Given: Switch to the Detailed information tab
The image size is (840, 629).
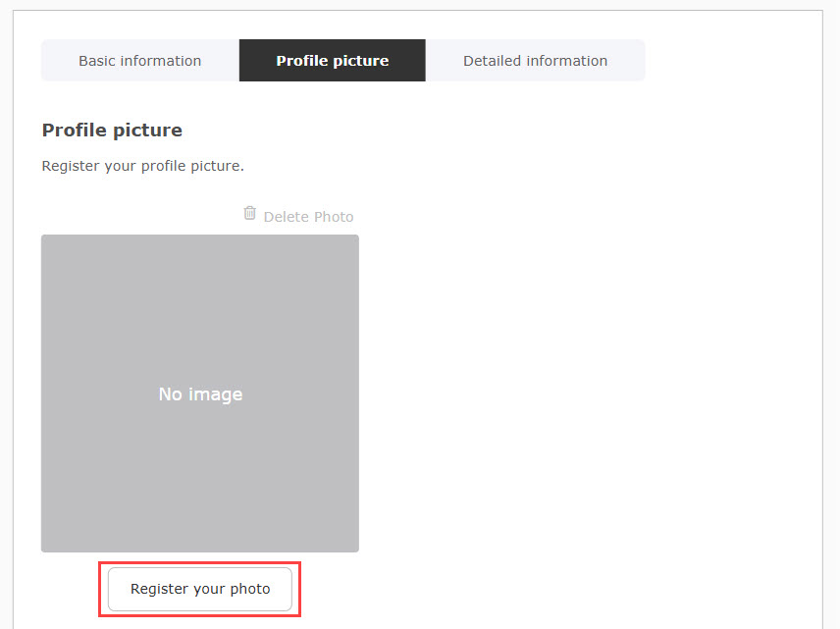Looking at the screenshot, I should 535,61.
